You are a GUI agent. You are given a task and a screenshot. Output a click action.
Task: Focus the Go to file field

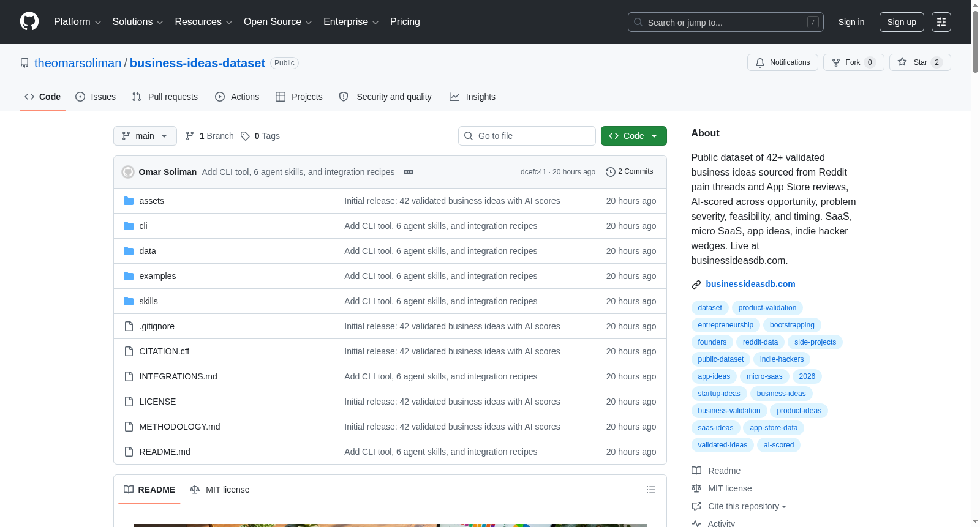[527, 136]
